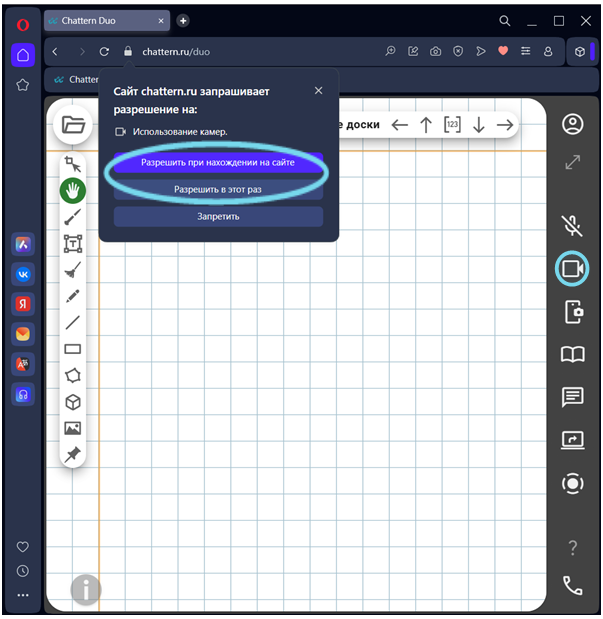Open the folder file menu

point(72,125)
